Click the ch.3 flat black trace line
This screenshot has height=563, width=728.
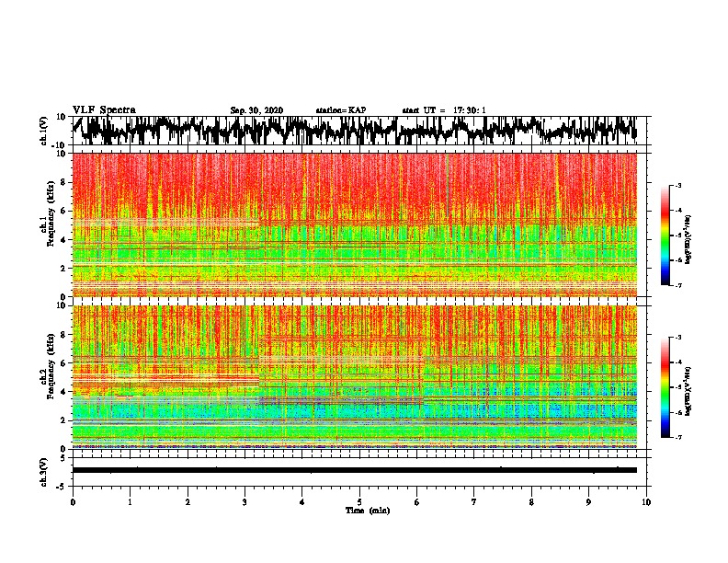coord(355,470)
